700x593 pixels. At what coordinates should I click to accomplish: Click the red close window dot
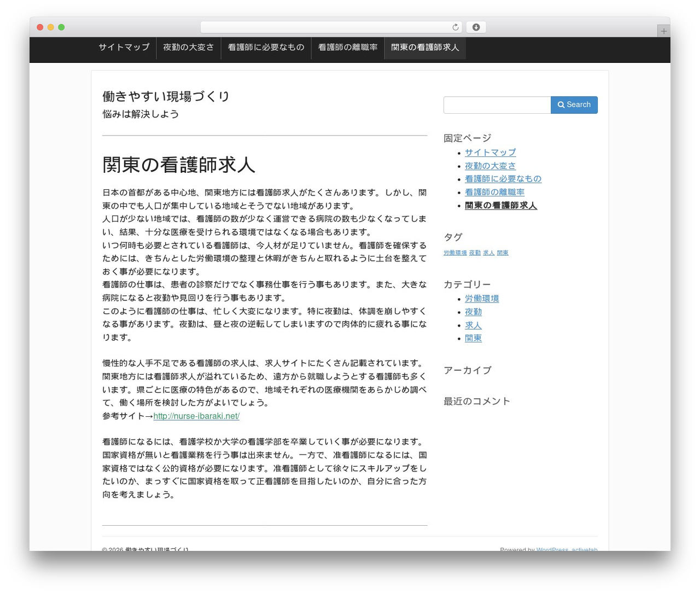[40, 27]
